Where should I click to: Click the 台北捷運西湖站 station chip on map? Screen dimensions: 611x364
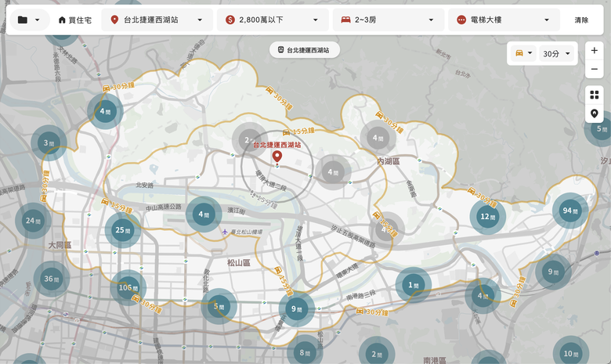pos(305,50)
